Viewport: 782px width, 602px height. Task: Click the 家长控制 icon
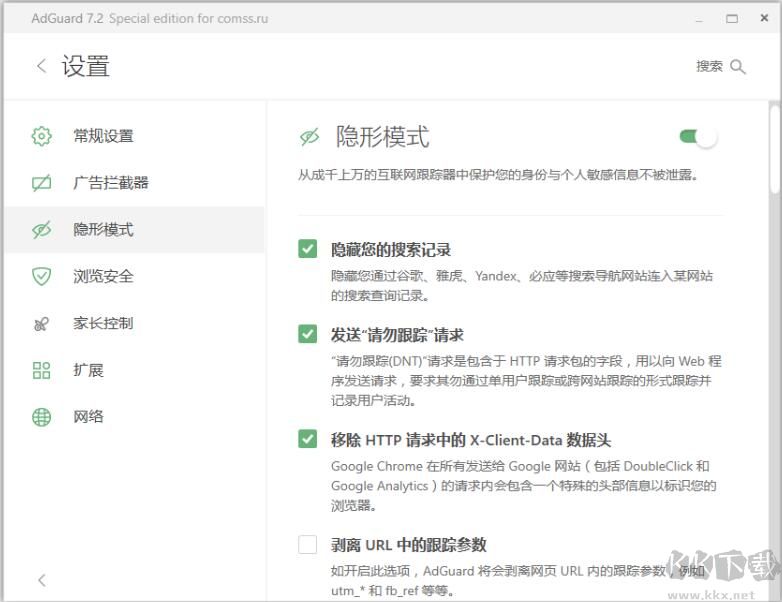[41, 324]
